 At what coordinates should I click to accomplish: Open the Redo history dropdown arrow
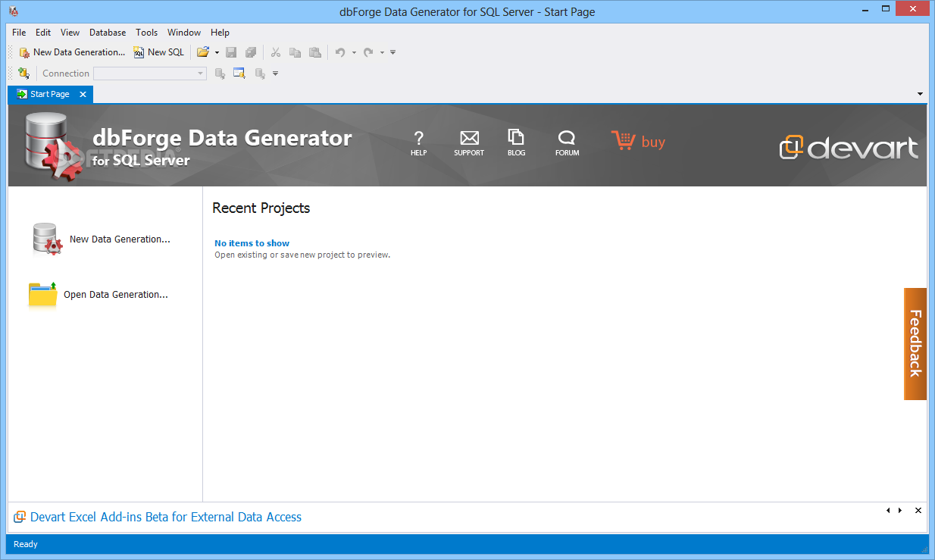(x=382, y=52)
